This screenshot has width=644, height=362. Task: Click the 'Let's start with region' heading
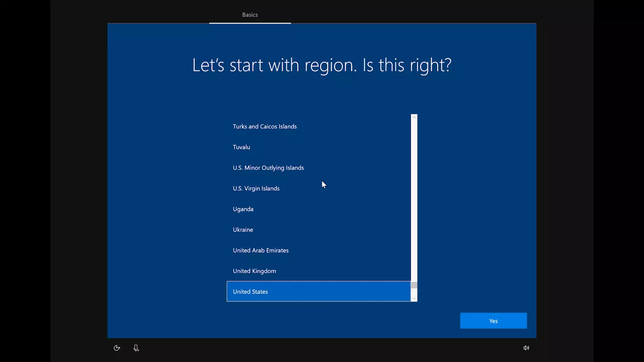(322, 65)
